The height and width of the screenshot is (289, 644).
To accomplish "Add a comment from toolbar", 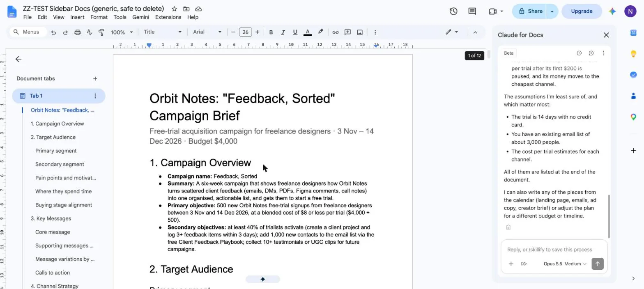I will pos(347,32).
